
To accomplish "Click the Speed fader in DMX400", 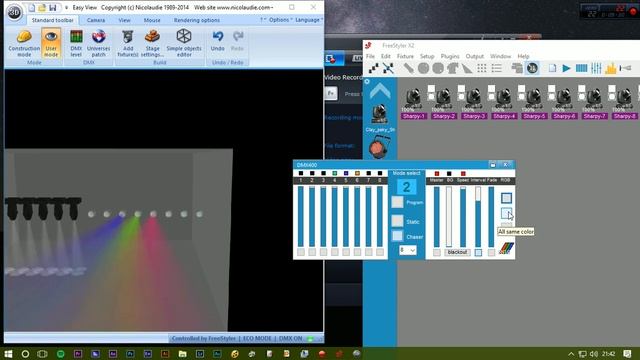I will (463, 216).
